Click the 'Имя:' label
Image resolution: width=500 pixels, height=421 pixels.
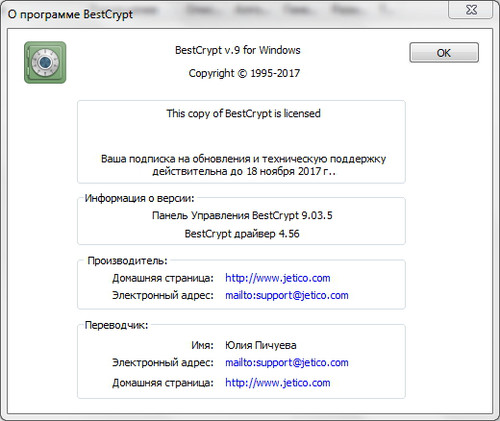coord(202,345)
